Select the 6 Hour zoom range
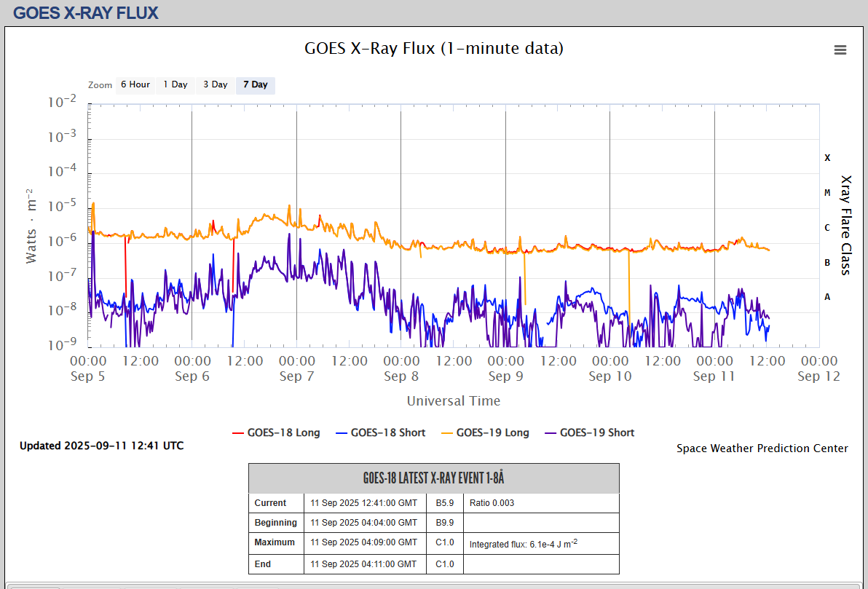The image size is (868, 589). click(135, 85)
